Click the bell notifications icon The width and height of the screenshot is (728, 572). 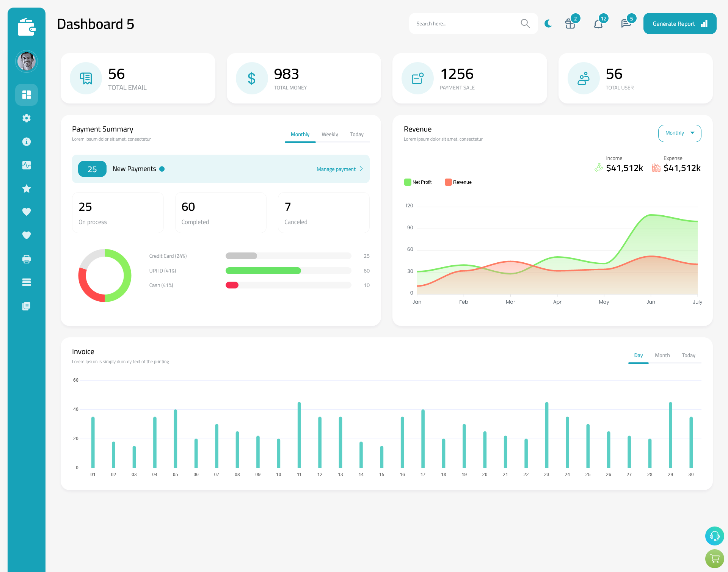pyautogui.click(x=599, y=24)
